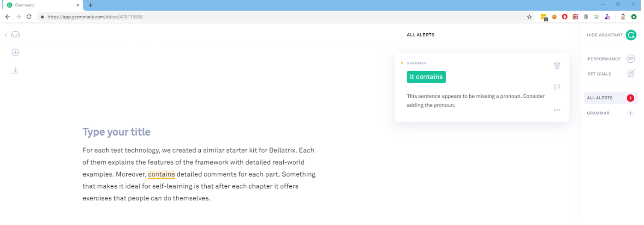Image resolution: width=644 pixels, height=225 pixels.
Task: Click the underlined word "contains"
Action: [161, 174]
